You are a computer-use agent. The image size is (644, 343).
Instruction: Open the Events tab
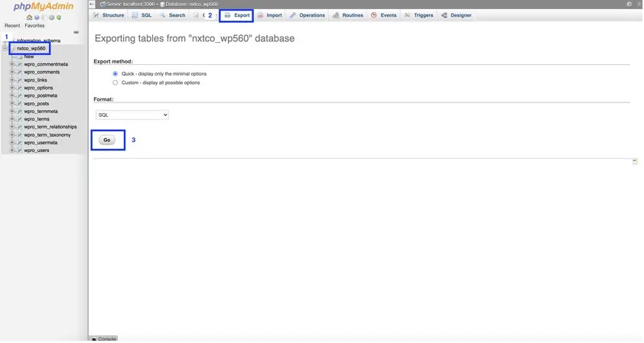point(384,15)
